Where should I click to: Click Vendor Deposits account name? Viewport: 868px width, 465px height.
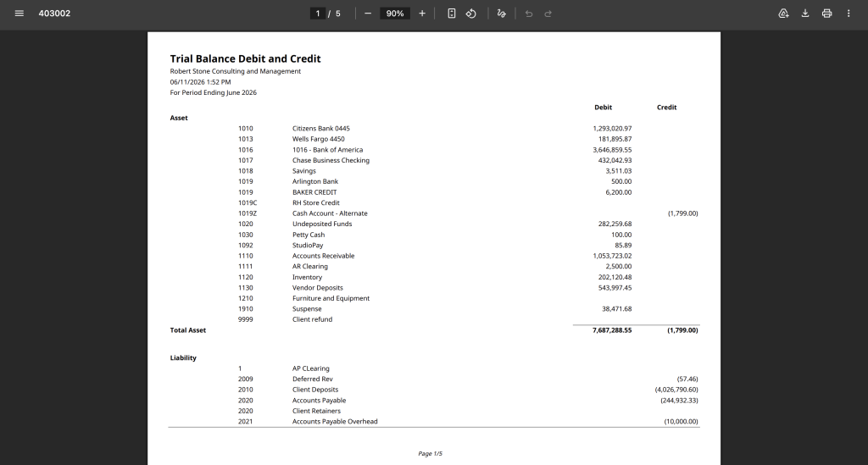pyautogui.click(x=318, y=287)
